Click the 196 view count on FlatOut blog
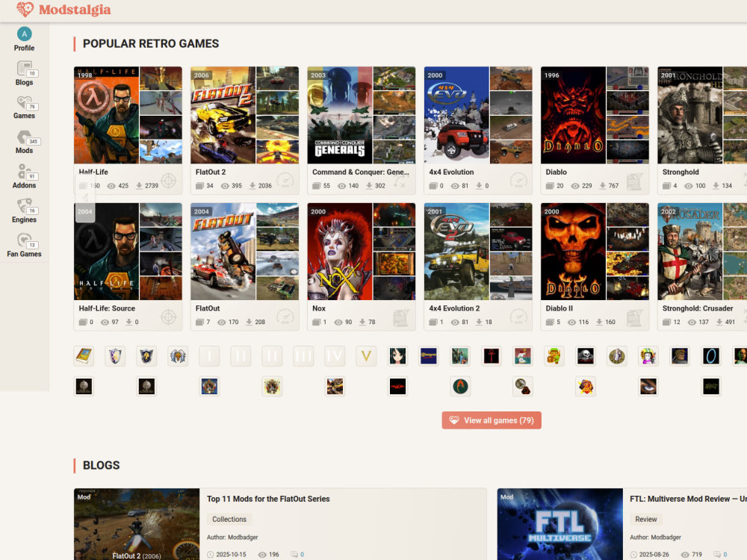 point(269,554)
